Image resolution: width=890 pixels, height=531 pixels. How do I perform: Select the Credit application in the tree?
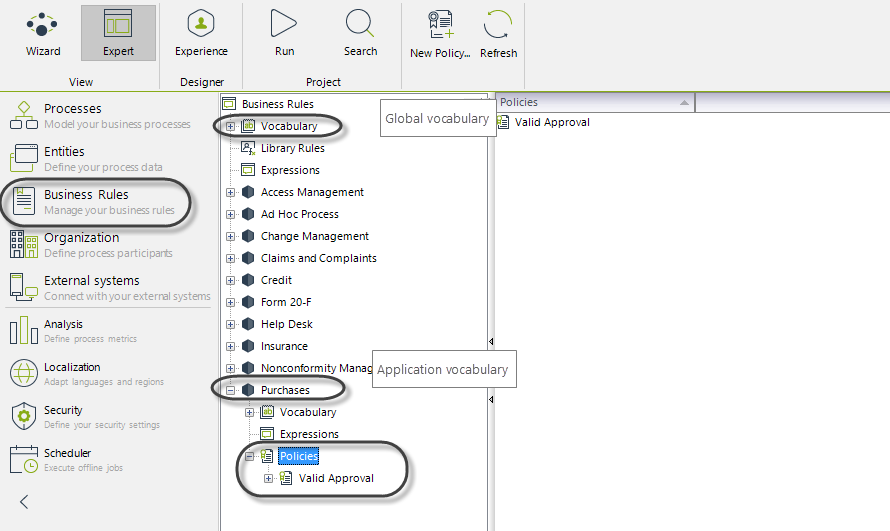pyautogui.click(x=276, y=280)
